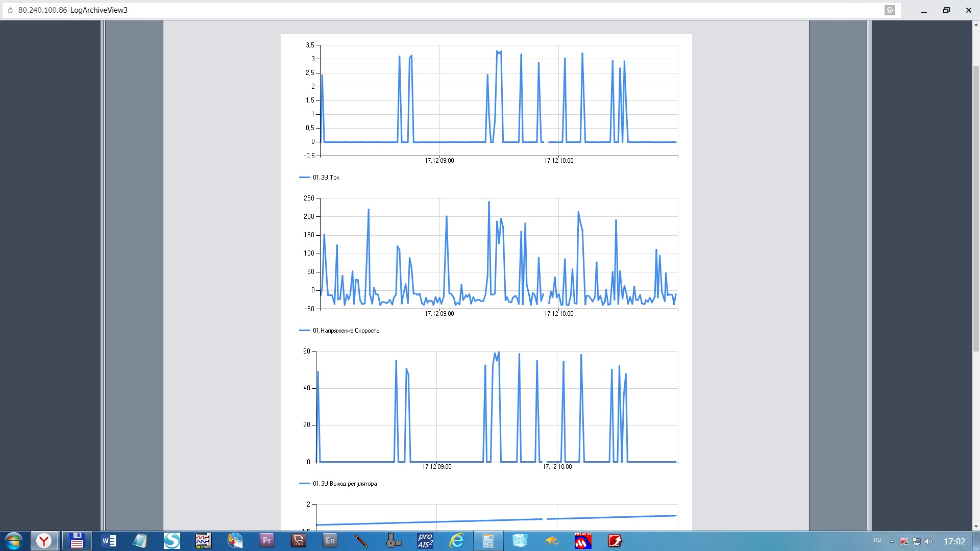Click the 01.ЗУ.Ток legend entry
This screenshot has height=551, width=980.
pos(326,178)
